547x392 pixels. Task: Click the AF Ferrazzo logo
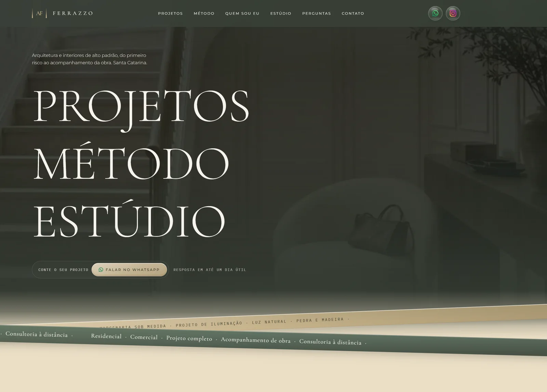[x=63, y=13]
